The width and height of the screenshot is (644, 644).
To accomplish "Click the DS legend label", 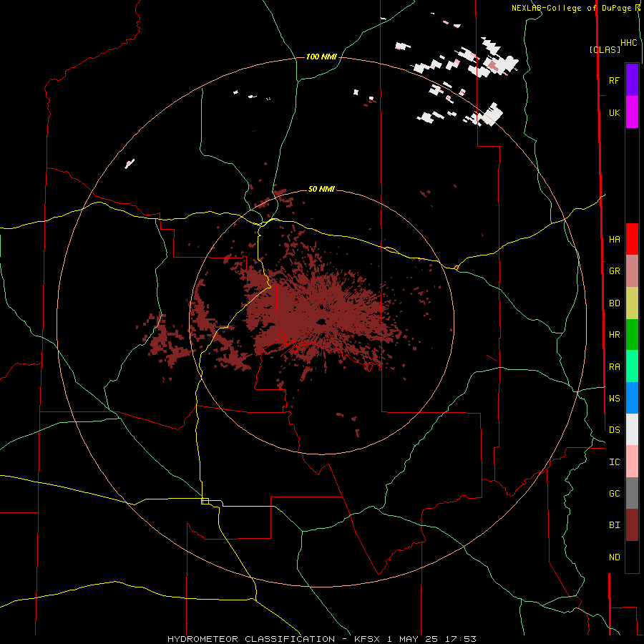I will (615, 429).
